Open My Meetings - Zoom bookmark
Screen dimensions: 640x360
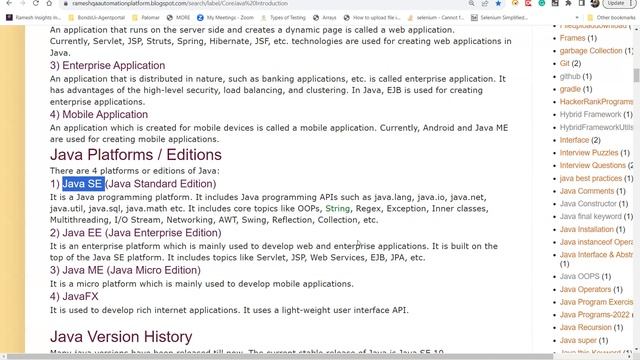pos(226,18)
